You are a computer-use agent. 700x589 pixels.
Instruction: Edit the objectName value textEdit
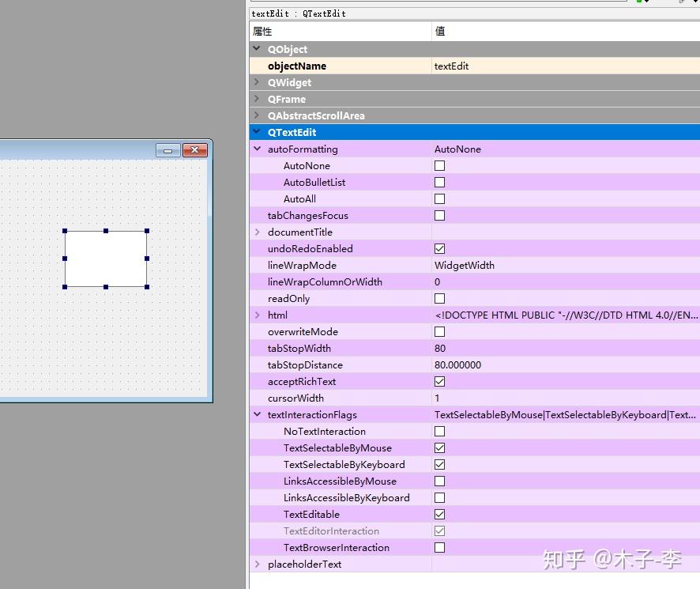pyautogui.click(x=566, y=66)
